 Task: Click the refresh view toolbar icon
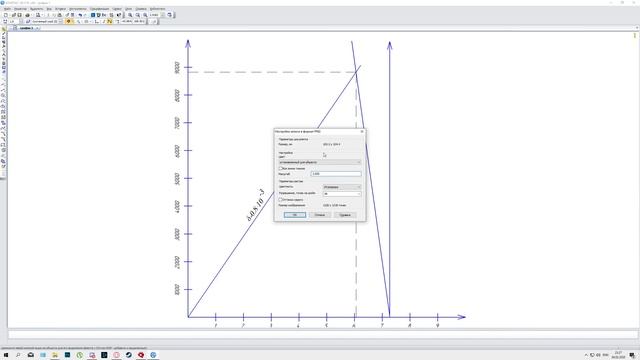pyautogui.click(x=170, y=15)
